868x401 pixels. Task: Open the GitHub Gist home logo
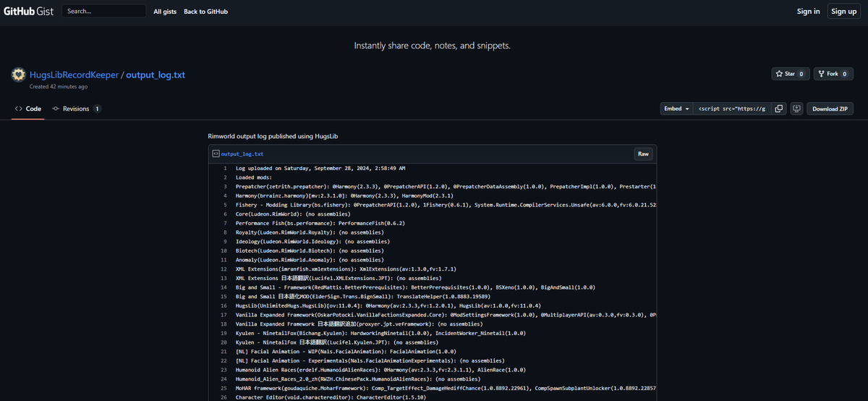coord(29,12)
